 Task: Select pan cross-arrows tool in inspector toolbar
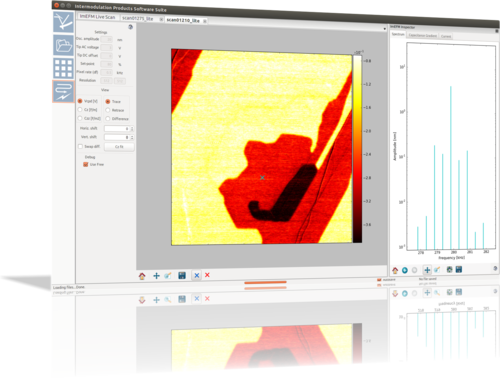coord(427,270)
